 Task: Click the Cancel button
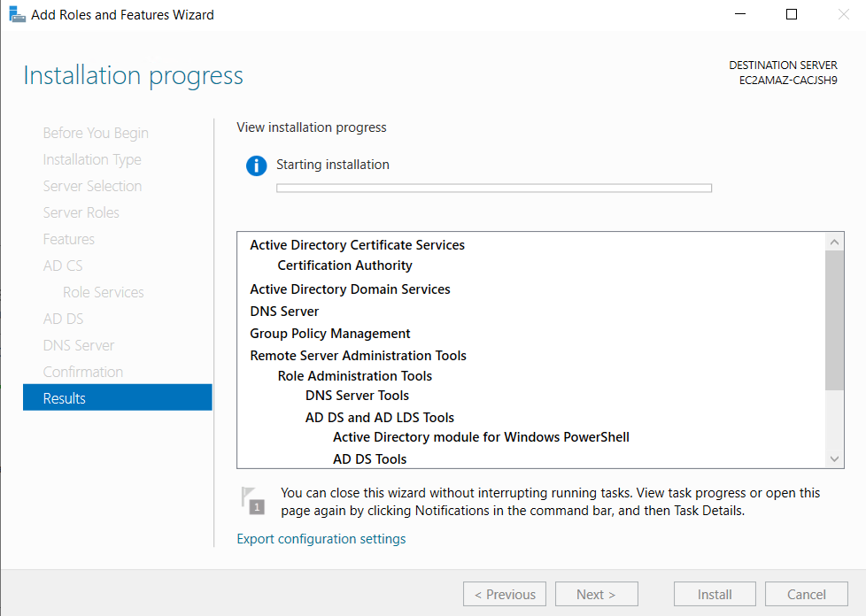(x=807, y=594)
